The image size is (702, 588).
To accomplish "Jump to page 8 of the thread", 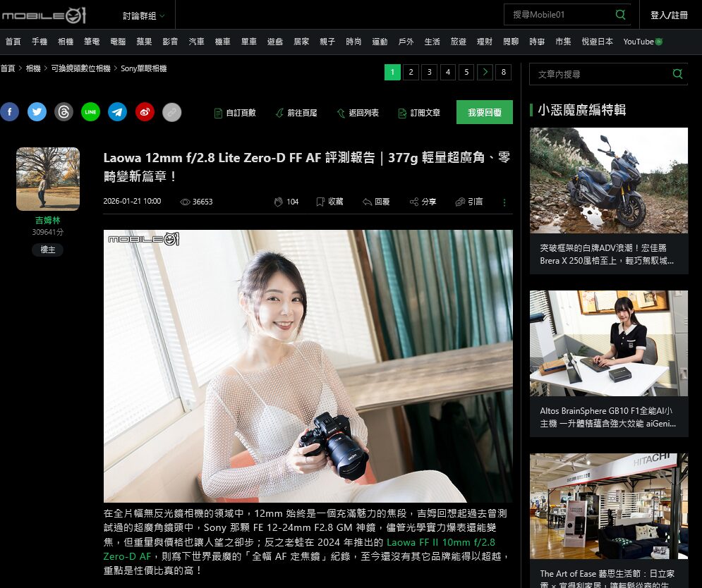I will pyautogui.click(x=503, y=72).
